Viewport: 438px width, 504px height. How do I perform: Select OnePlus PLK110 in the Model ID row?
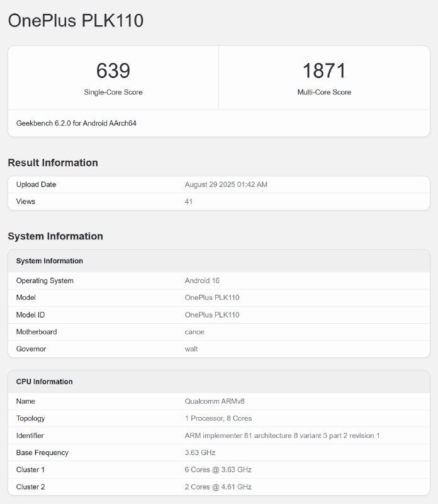[x=212, y=315]
